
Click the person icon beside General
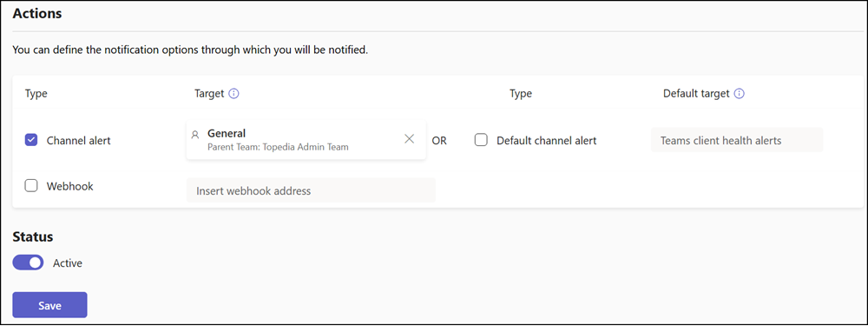point(194,134)
